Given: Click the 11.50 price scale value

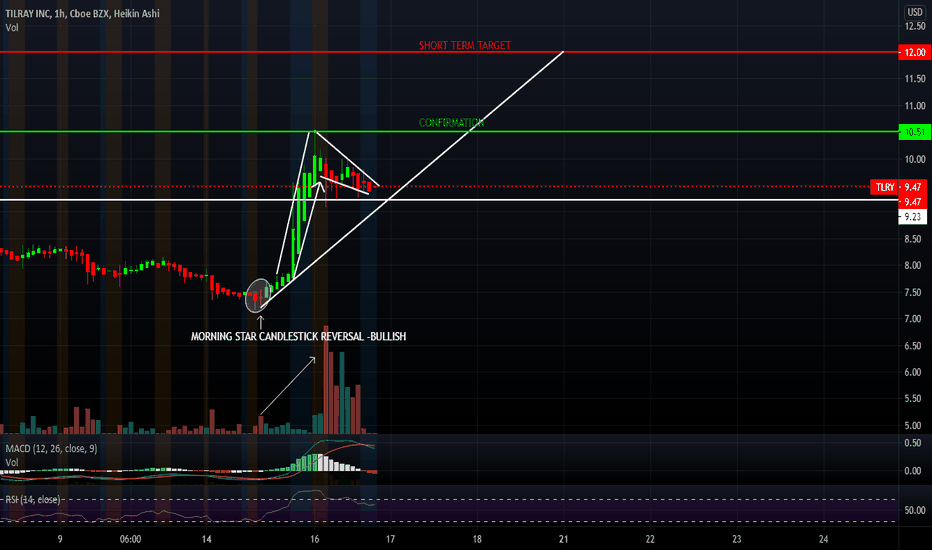Looking at the screenshot, I should [915, 78].
